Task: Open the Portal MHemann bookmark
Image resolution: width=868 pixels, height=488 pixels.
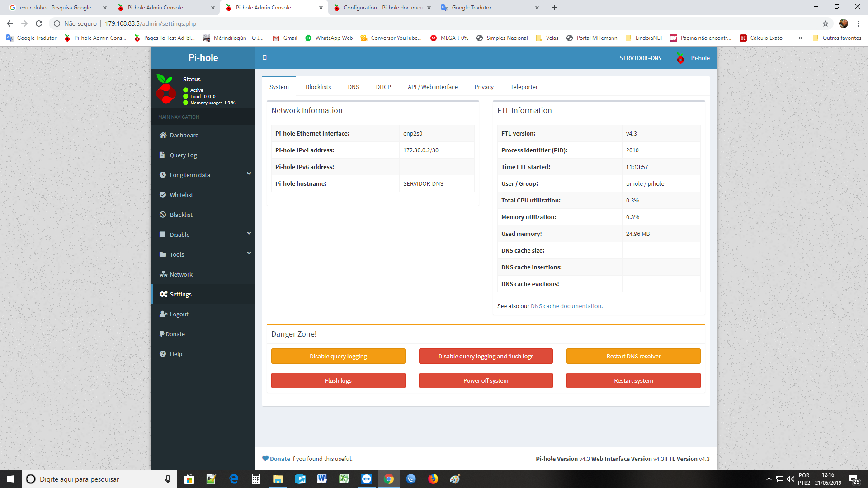Action: [592, 38]
